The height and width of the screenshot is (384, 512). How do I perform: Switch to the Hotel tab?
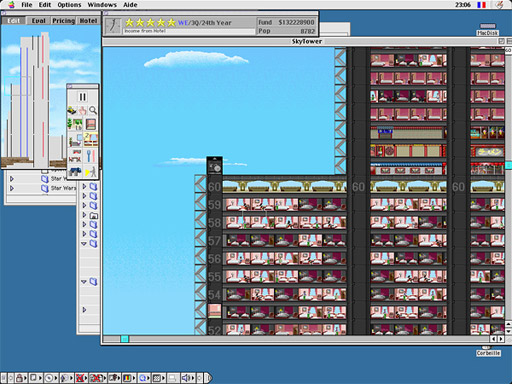[88, 21]
